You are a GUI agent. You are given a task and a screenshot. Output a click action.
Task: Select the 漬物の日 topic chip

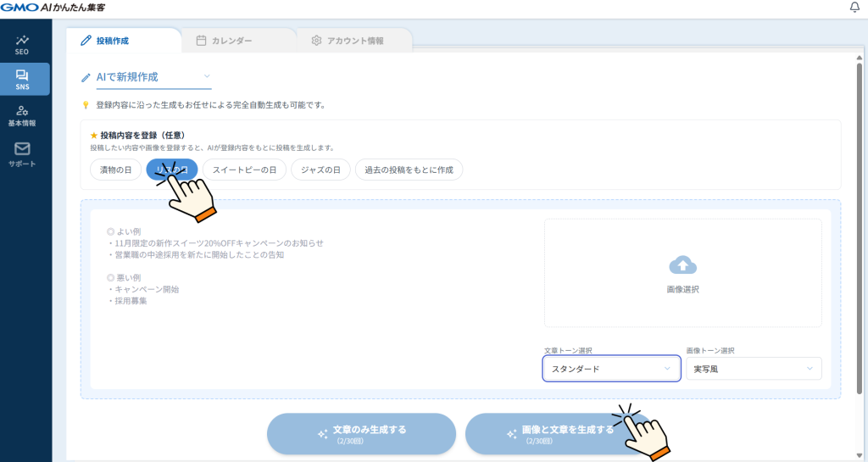point(115,170)
